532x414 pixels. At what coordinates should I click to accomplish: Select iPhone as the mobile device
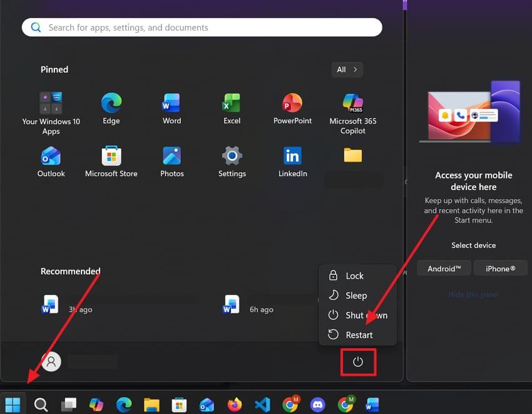(x=500, y=268)
